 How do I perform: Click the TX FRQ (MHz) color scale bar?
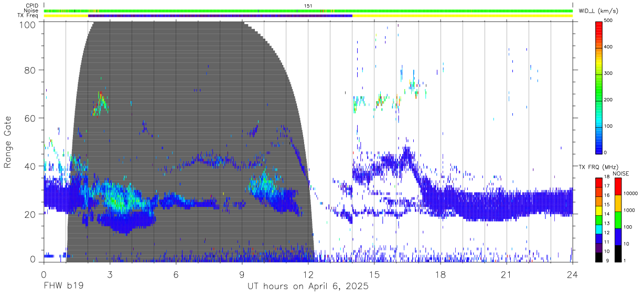click(599, 219)
